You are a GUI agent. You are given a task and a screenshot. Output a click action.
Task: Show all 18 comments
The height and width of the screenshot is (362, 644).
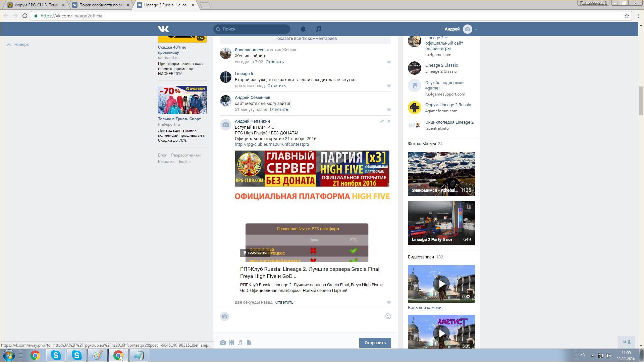[305, 39]
